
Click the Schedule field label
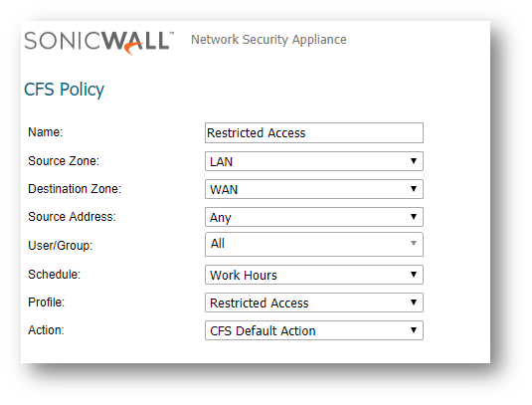tap(55, 275)
